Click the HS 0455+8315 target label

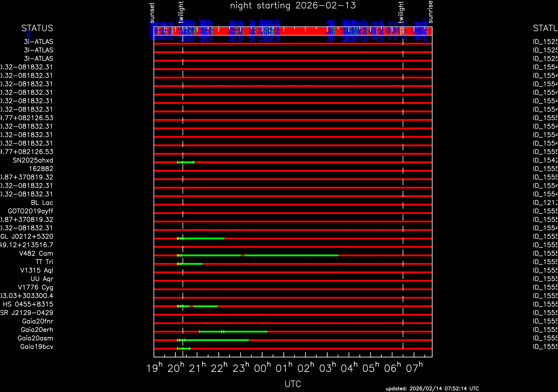click(x=28, y=304)
